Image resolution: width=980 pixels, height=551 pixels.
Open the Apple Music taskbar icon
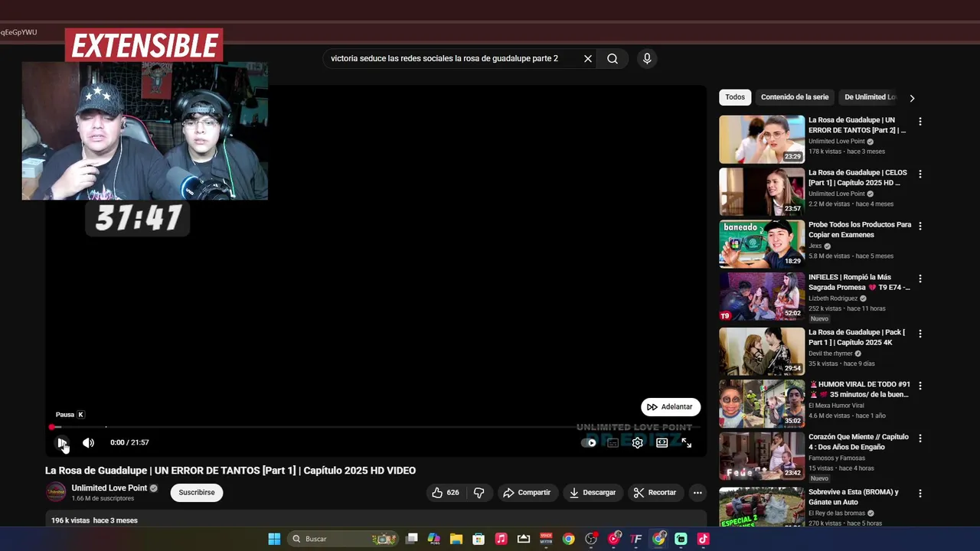(x=501, y=539)
